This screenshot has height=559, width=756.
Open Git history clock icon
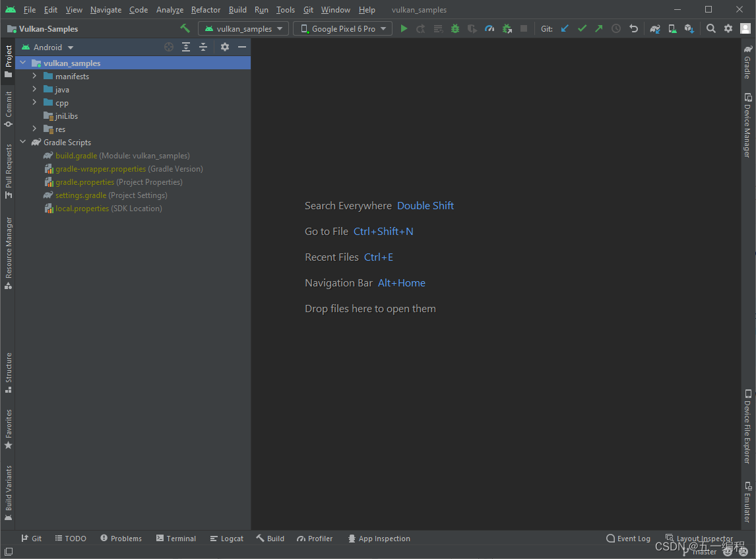tap(616, 29)
